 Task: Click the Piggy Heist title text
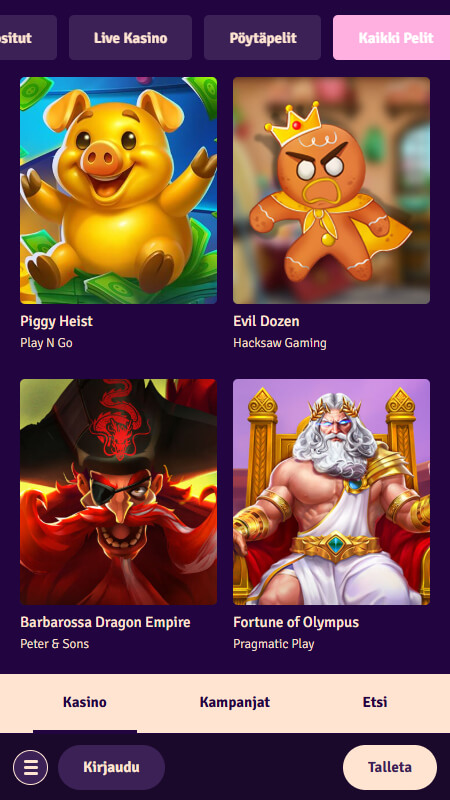click(x=57, y=321)
